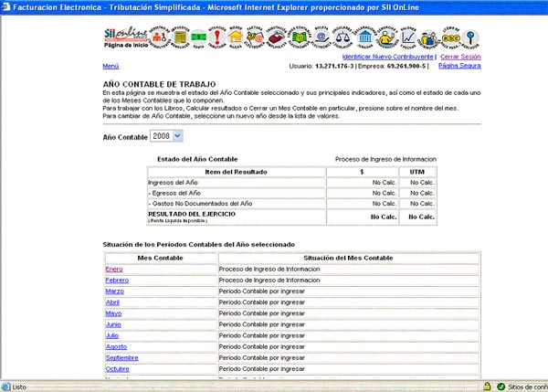The height and width of the screenshot is (392, 548).
Task: Open the 'Cómo se hace para' abc icon
Action: [x=451, y=37]
